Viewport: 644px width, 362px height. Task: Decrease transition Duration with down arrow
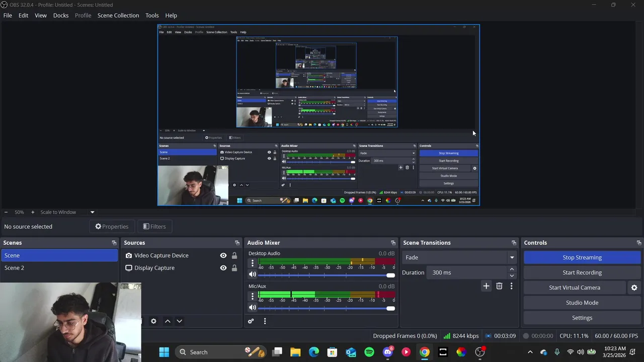[x=512, y=276]
